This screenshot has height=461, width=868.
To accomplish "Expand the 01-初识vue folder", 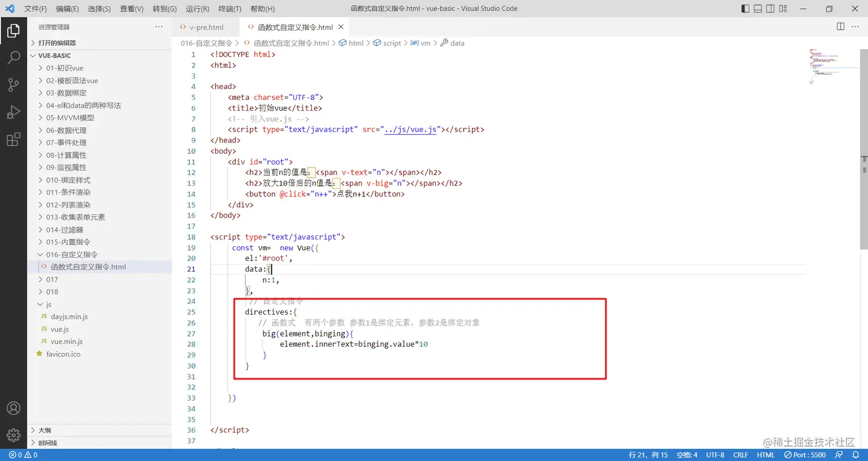I will tap(99, 68).
